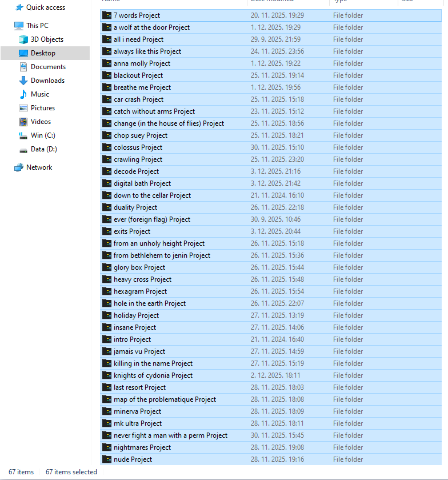Viewport: 448px width, 480px height.
Task: Click the Network icon in the sidebar
Action: [19, 167]
